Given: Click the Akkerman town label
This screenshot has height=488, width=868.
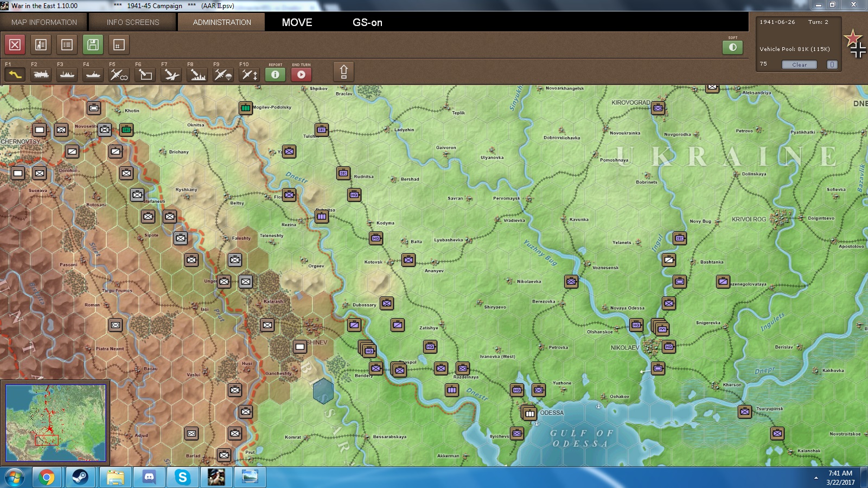Looking at the screenshot, I should click(x=448, y=455).
